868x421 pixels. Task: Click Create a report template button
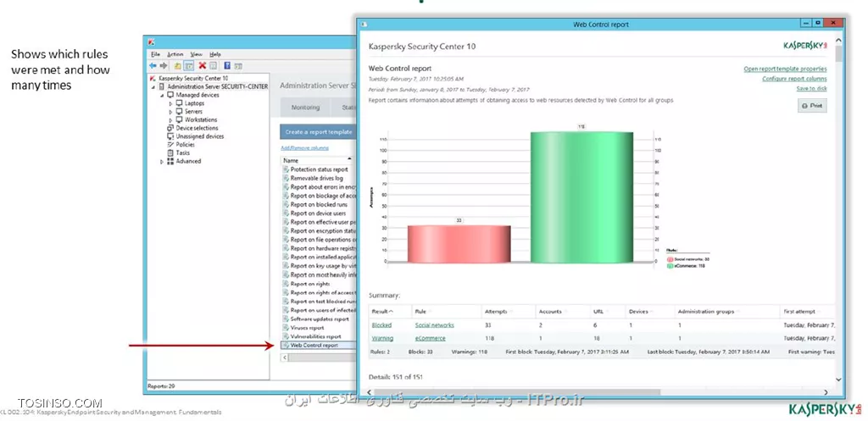point(319,132)
